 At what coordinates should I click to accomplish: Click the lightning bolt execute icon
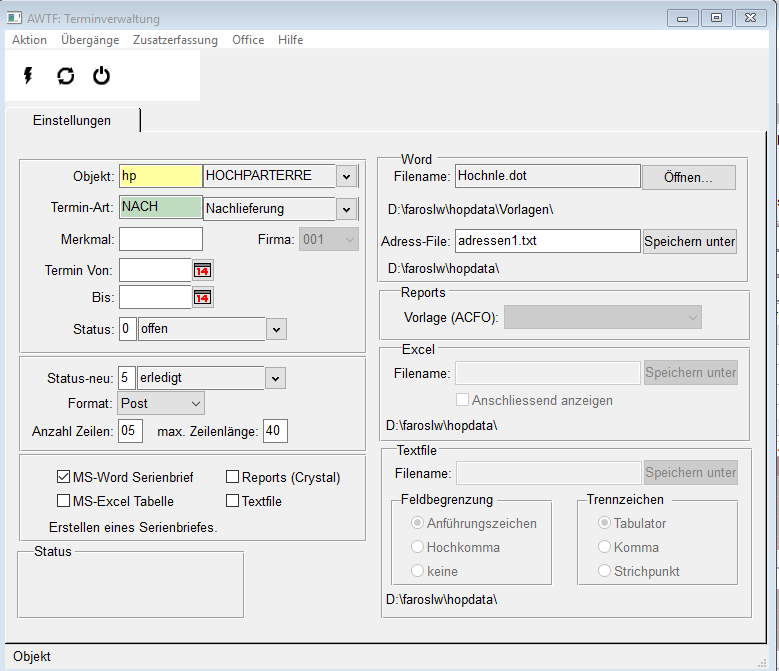28,76
